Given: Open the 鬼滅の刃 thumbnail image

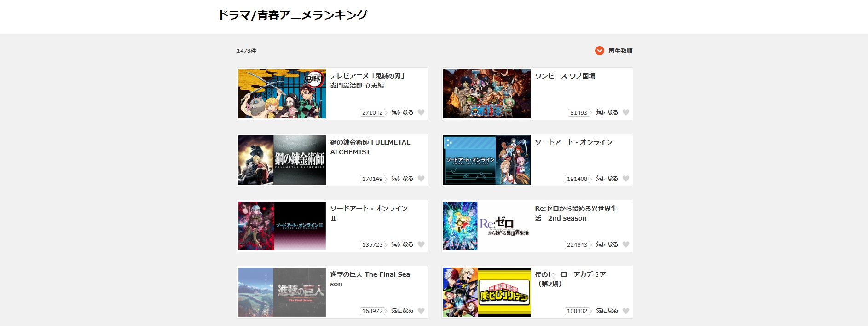Looking at the screenshot, I should (282, 94).
